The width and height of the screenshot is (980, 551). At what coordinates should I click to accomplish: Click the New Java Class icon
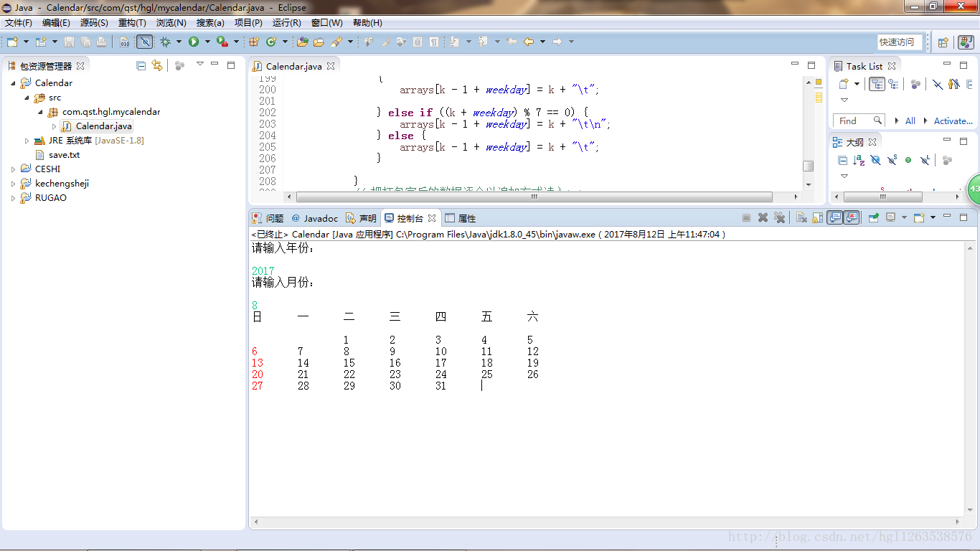271,42
